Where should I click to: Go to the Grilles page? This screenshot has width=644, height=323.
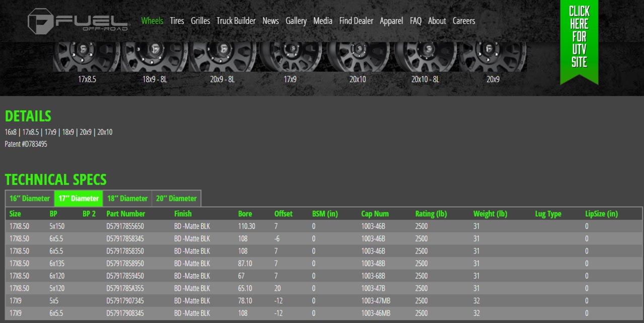[x=200, y=21]
